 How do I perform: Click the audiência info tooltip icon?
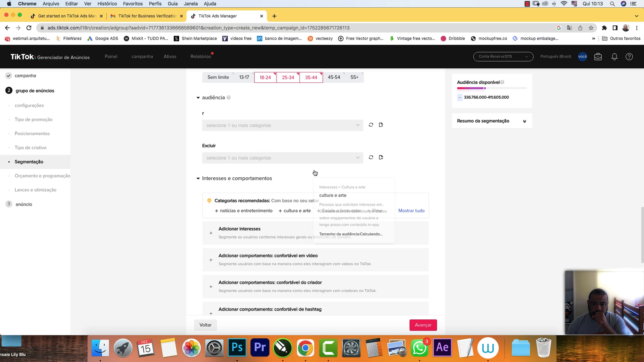pyautogui.click(x=229, y=97)
